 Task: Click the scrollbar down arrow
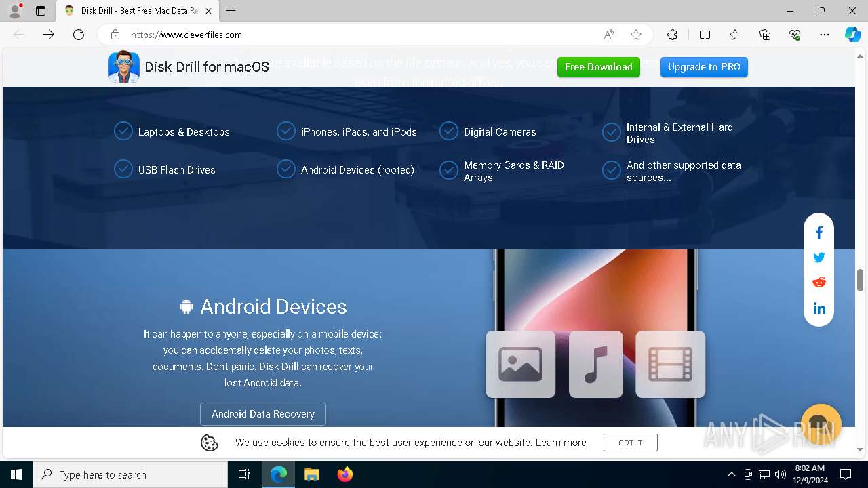[860, 449]
